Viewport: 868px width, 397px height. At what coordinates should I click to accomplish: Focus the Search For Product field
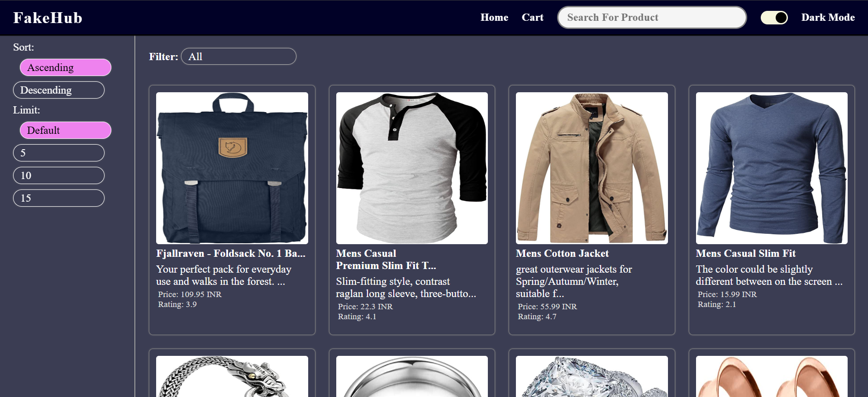click(652, 17)
